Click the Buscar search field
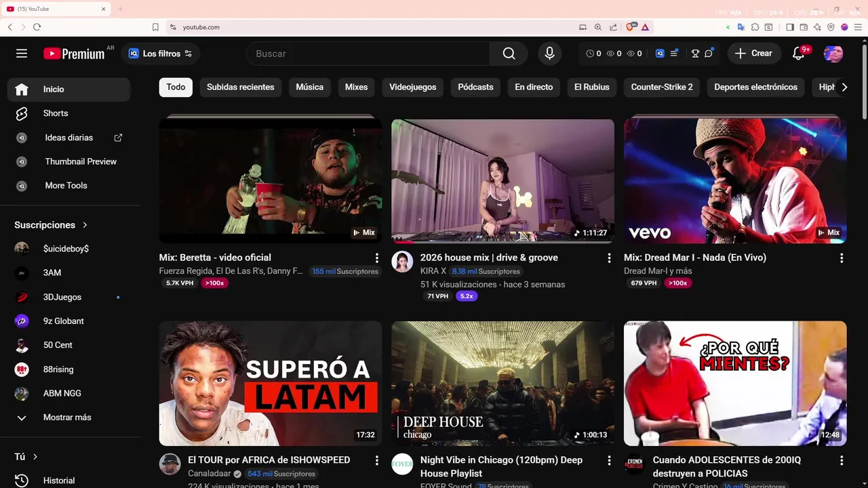 (368, 54)
